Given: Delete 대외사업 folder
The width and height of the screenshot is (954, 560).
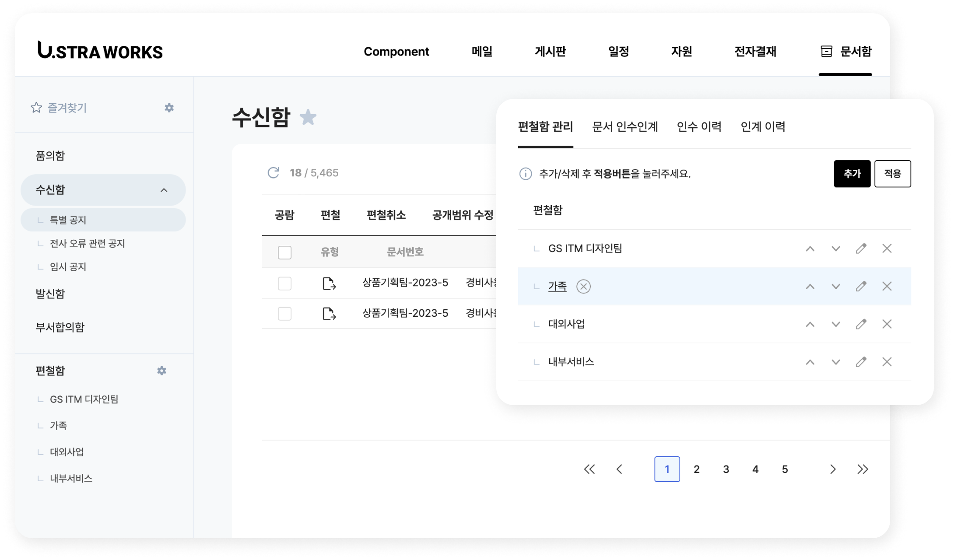Looking at the screenshot, I should [x=887, y=324].
